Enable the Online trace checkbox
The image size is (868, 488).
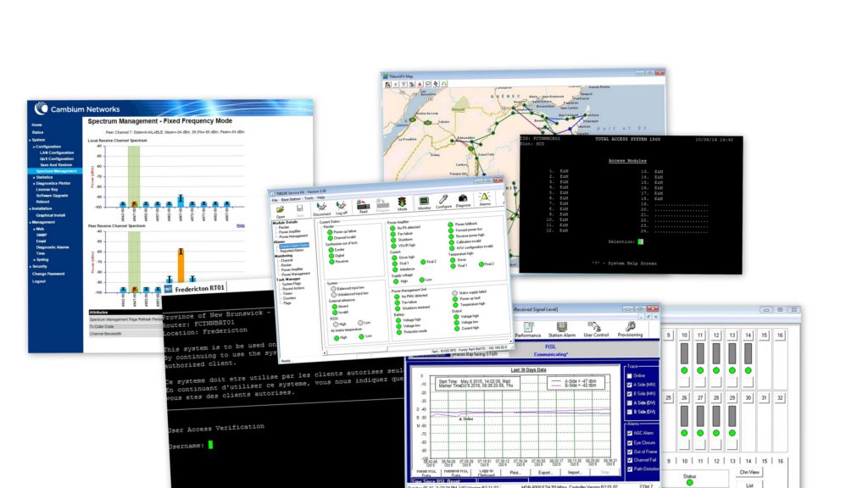tap(630, 375)
